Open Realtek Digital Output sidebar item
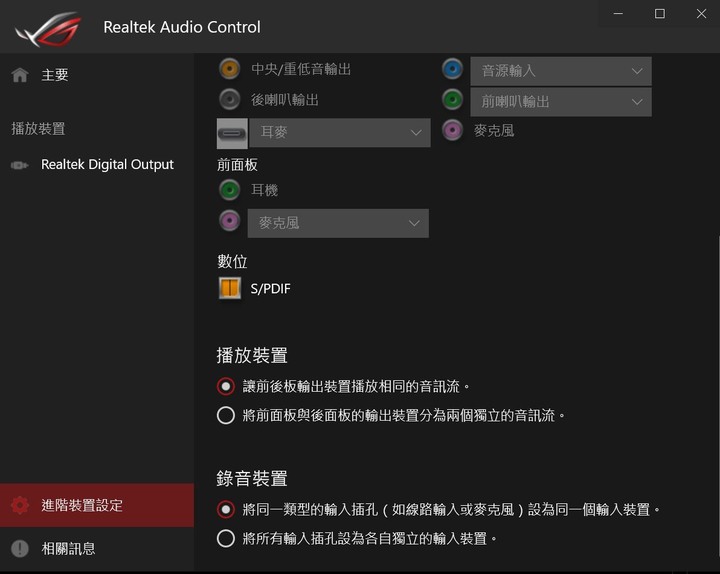 [97, 164]
